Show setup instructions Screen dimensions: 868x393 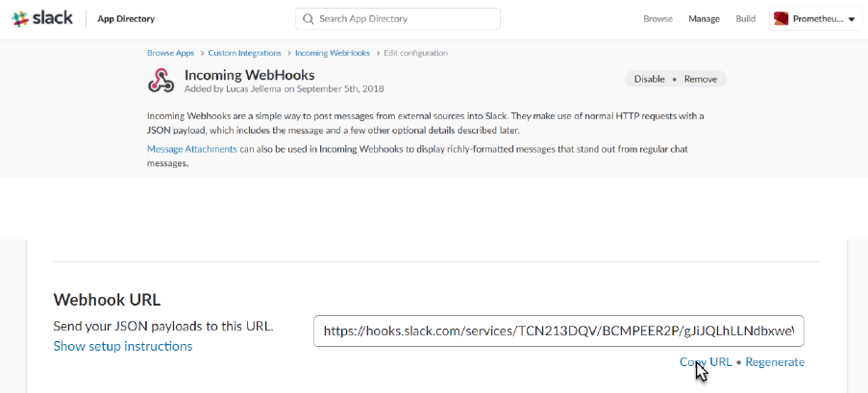(x=122, y=346)
